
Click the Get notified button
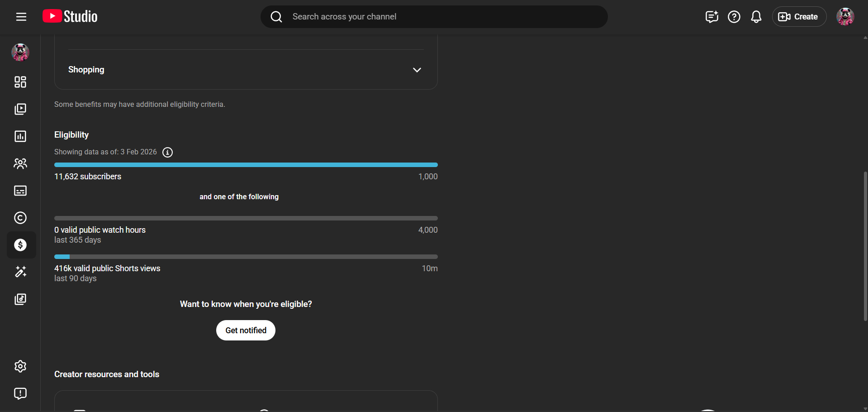(246, 331)
